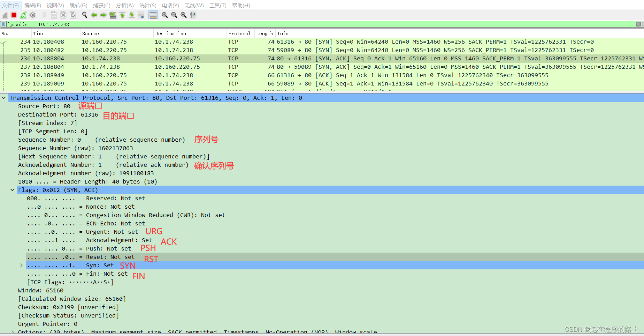Open the 捕获(C) menu
The height and width of the screenshot is (336, 644).
pos(102,6)
